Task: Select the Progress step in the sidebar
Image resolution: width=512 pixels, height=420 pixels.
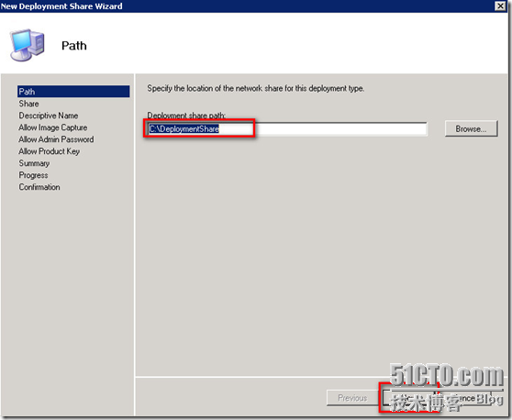Action: point(33,175)
